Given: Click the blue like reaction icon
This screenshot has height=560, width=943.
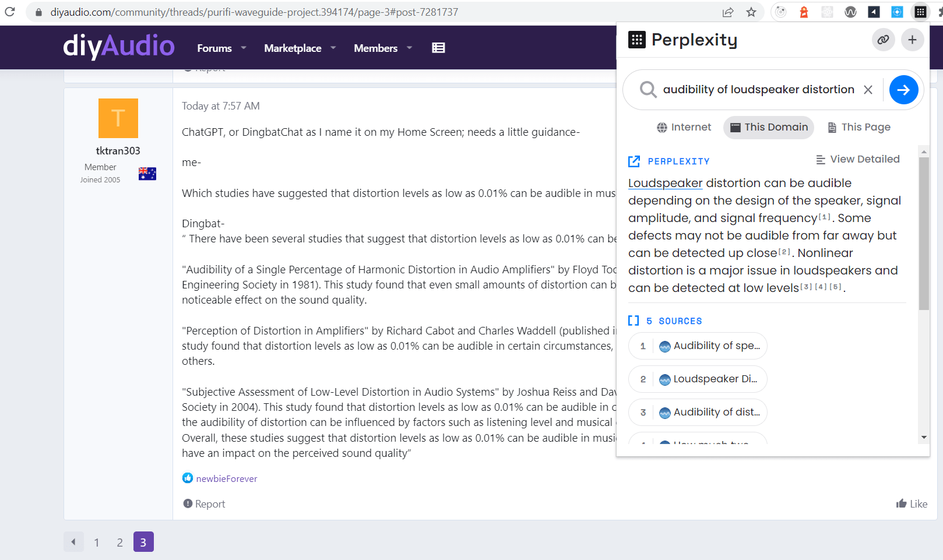Looking at the screenshot, I should (x=188, y=478).
